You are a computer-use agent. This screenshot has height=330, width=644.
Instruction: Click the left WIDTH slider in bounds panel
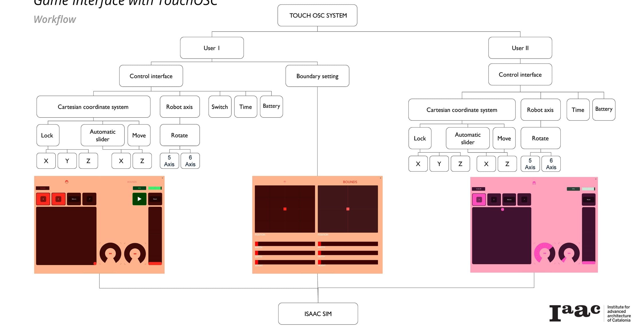pos(285,244)
